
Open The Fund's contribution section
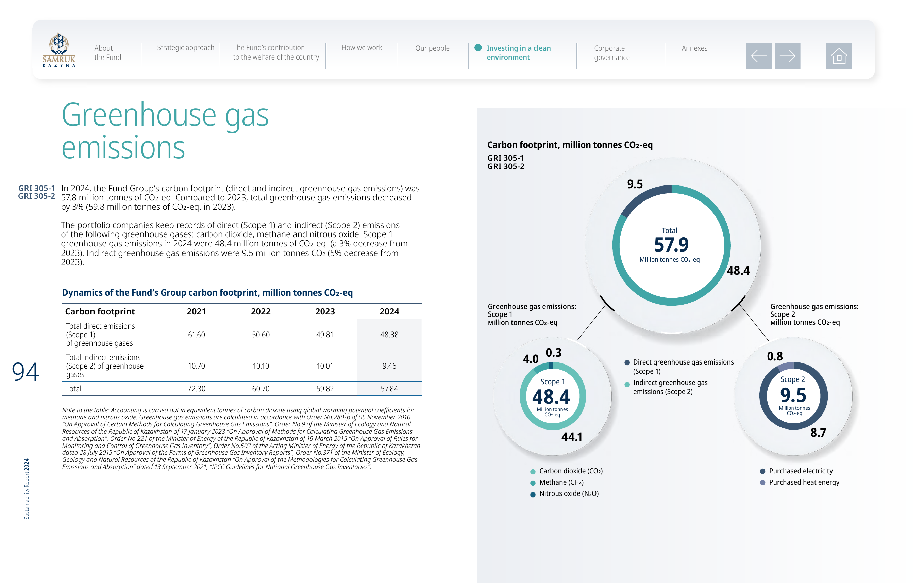(x=276, y=52)
